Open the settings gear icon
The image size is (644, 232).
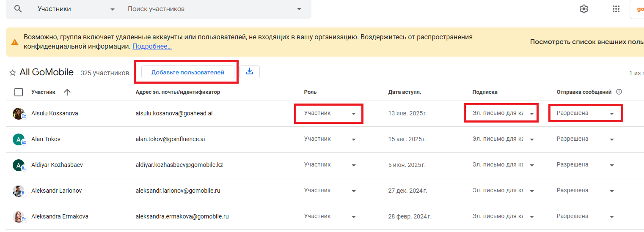(x=584, y=9)
